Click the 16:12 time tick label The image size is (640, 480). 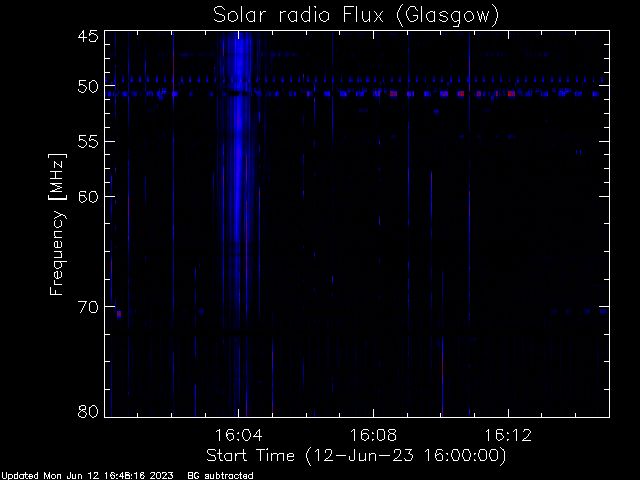(508, 435)
